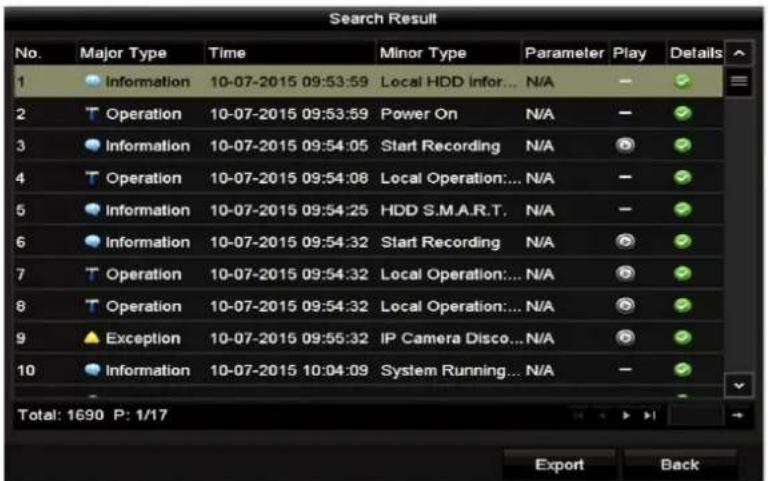
Task: Export the log search results
Action: [559, 464]
